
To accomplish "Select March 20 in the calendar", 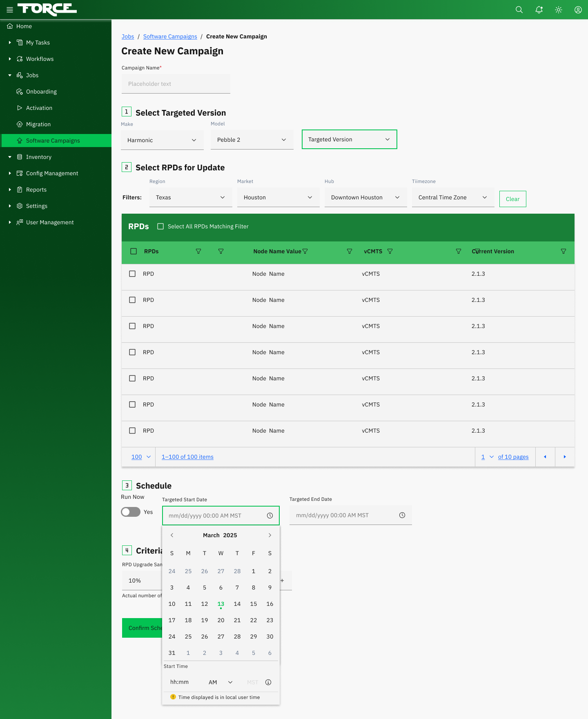I will click(x=221, y=620).
